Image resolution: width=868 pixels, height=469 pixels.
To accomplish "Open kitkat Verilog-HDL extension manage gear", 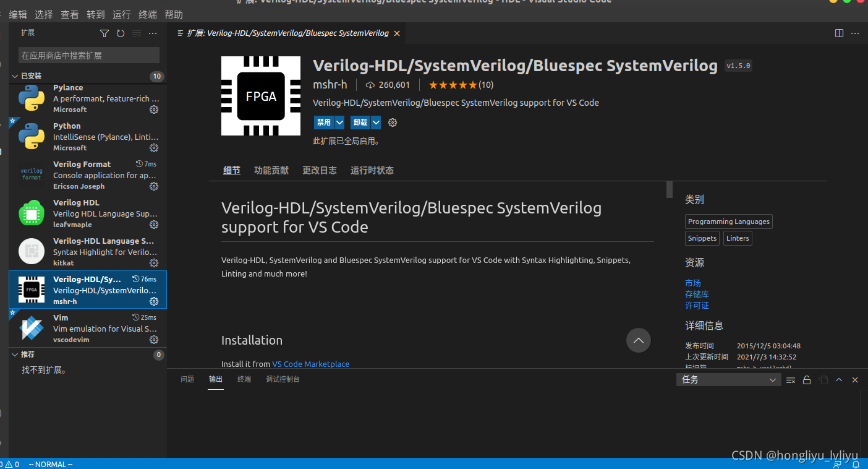I will tap(154, 263).
